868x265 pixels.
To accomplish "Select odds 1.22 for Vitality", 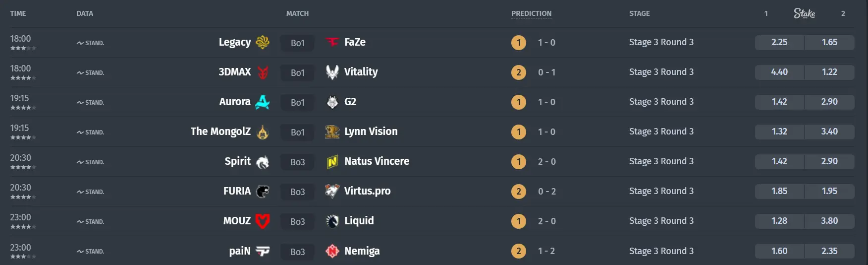I will click(829, 72).
